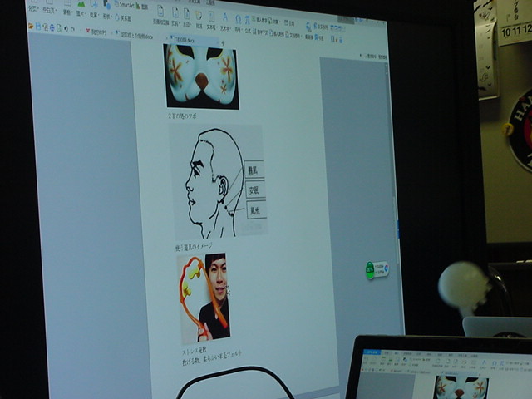This screenshot has height=399, width=532.
Task: Click the plus button to open new tab
Action: coord(224,42)
